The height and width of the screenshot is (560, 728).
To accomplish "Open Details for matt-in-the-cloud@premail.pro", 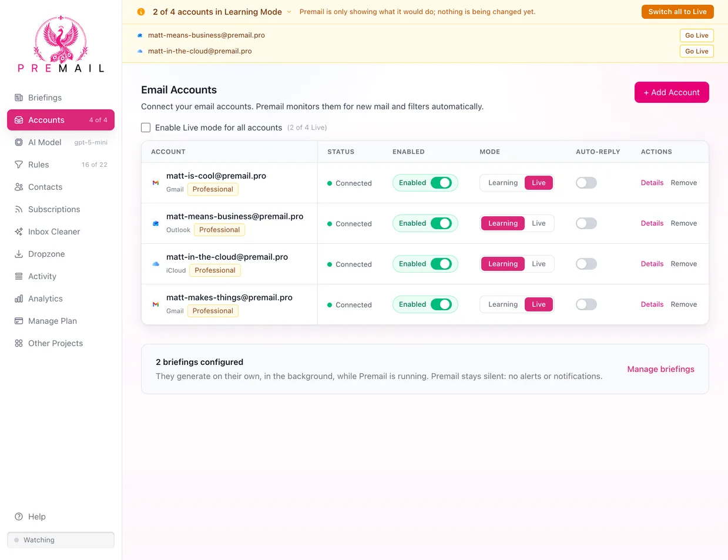I will (652, 264).
